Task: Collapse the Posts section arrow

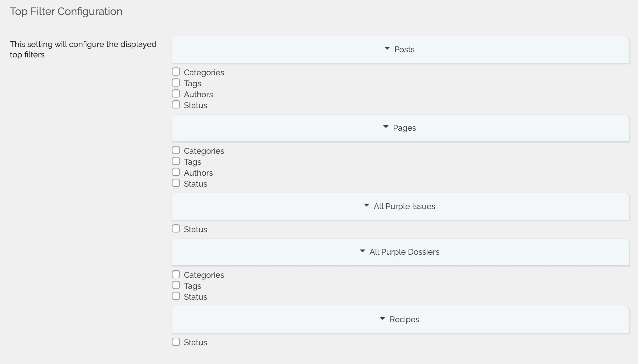Action: coord(387,48)
